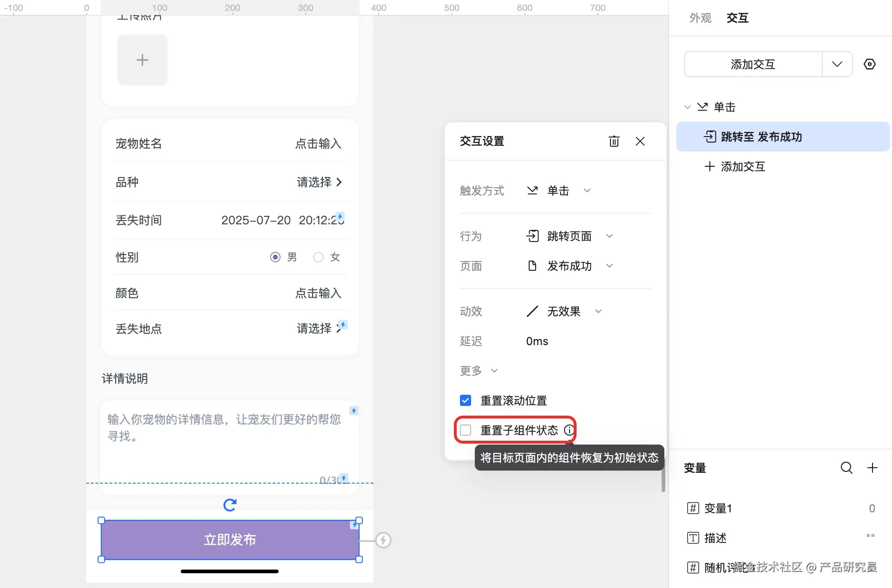
Task: Uncheck 重置滚动位置 checkbox
Action: pos(466,400)
